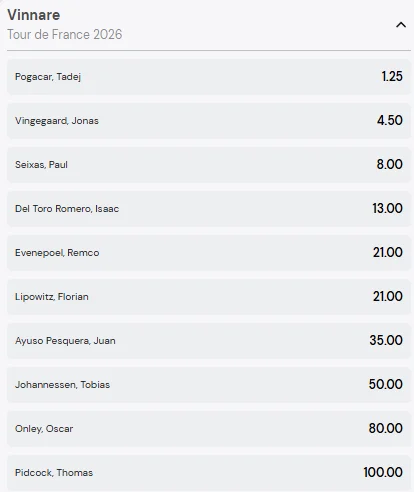The width and height of the screenshot is (414, 492).
Task: Click the 100.00 odds figure
Action: [x=383, y=472]
